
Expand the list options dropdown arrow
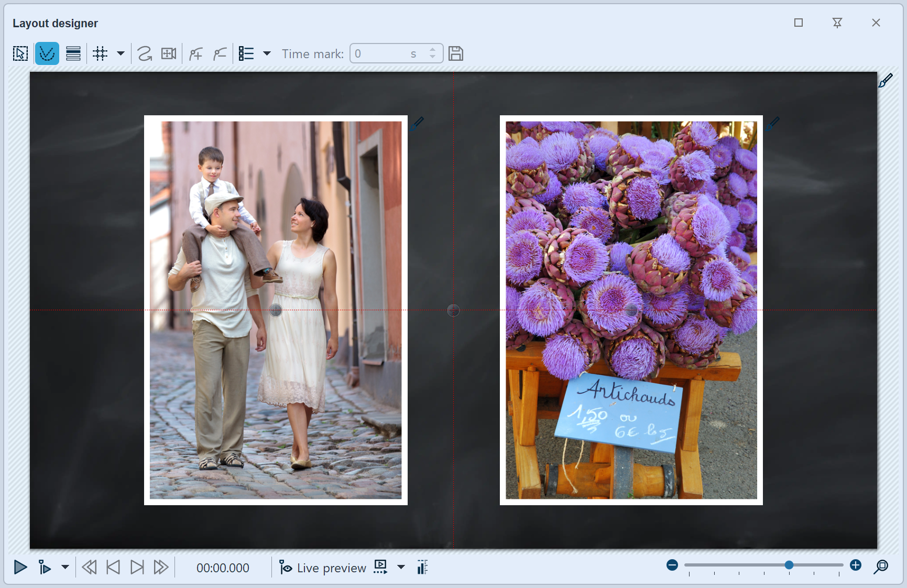[267, 53]
